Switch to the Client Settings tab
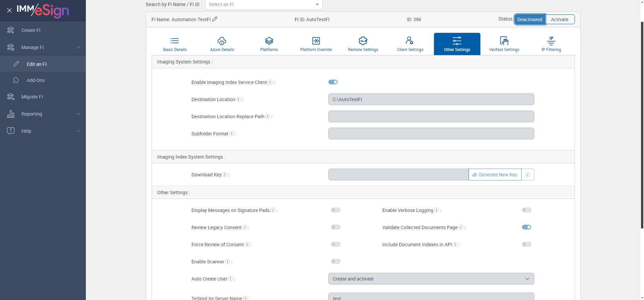The width and height of the screenshot is (644, 300). 410,44
